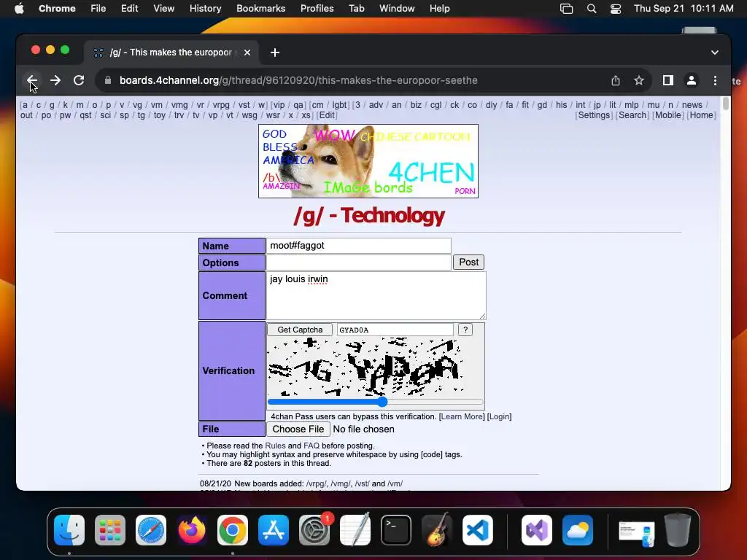
Task: Click the Name input field
Action: [359, 246]
